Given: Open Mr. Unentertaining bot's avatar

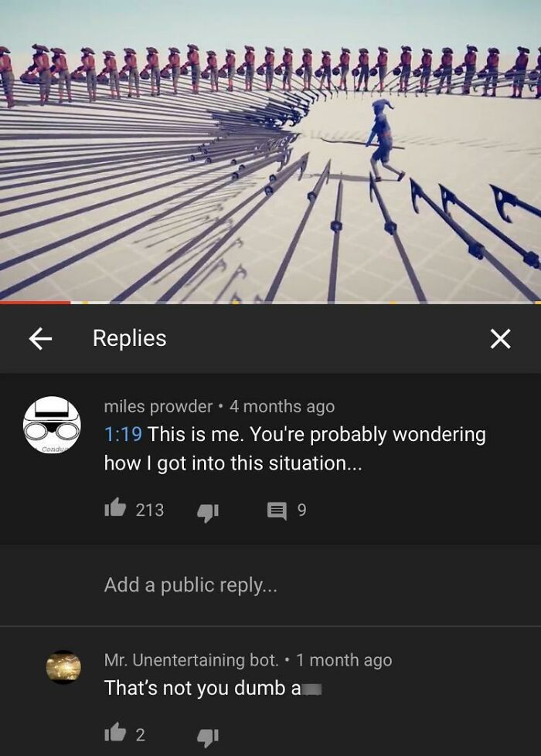Looking at the screenshot, I should click(x=63, y=666).
